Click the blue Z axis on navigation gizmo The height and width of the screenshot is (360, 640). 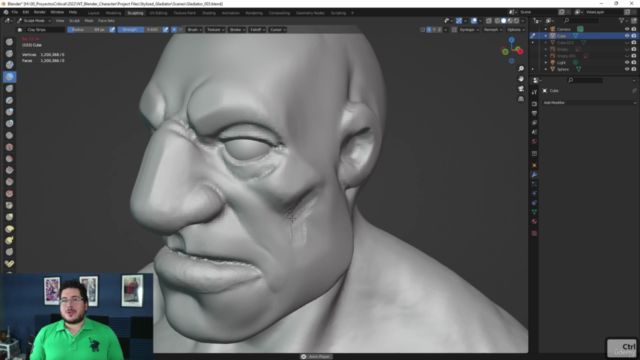pyautogui.click(x=511, y=40)
